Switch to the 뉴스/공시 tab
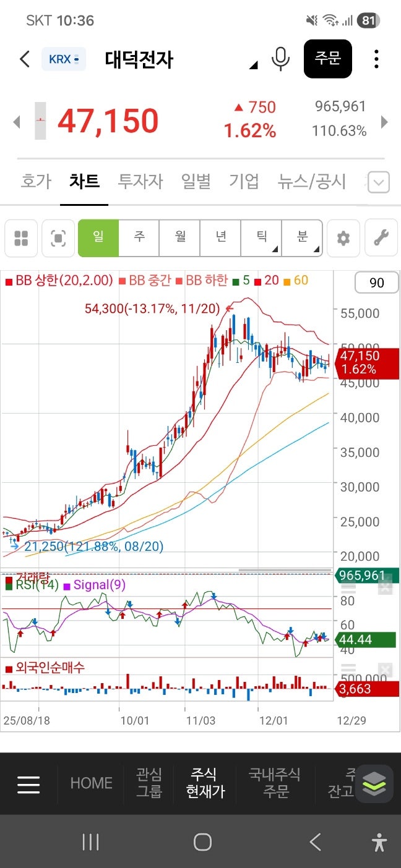 (x=312, y=181)
